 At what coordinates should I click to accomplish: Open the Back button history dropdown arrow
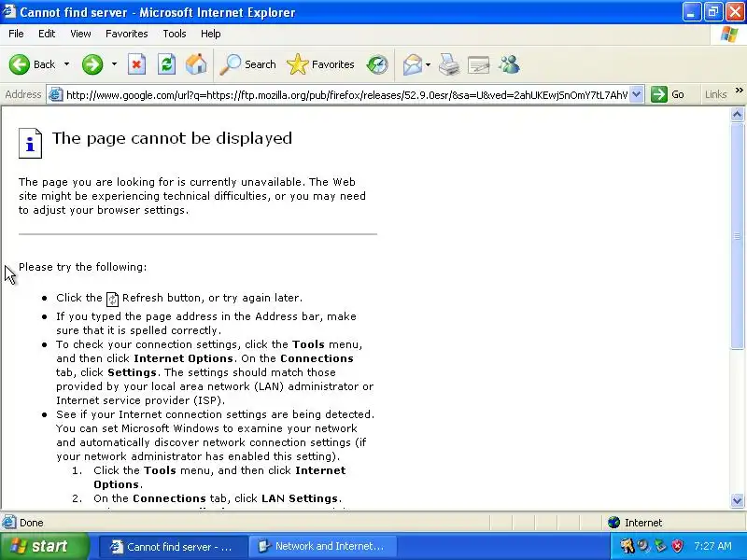[66, 64]
